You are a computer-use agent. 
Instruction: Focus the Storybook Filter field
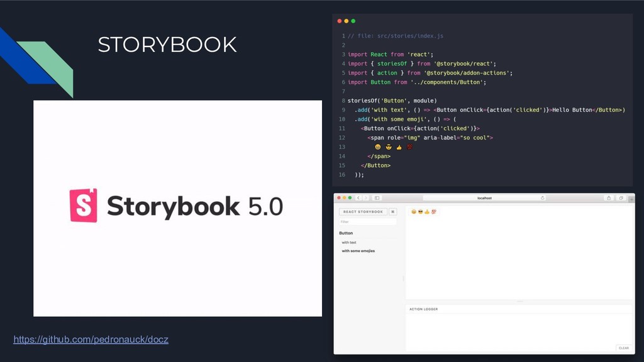coord(368,222)
